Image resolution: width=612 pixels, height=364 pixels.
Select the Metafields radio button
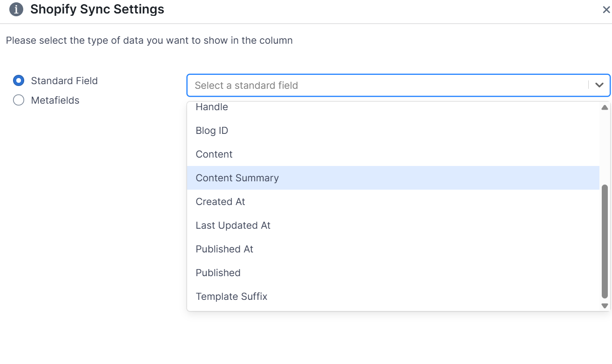[18, 100]
